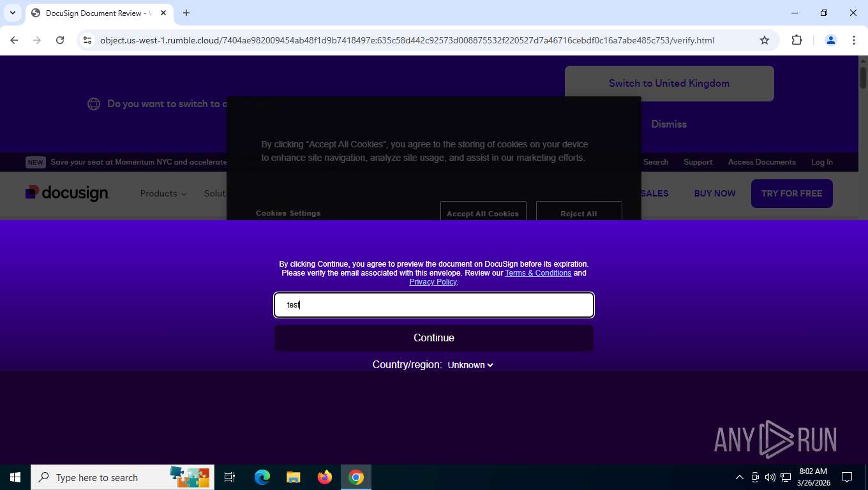868x490 pixels.
Task: Open File Explorer from taskbar
Action: [293, 477]
